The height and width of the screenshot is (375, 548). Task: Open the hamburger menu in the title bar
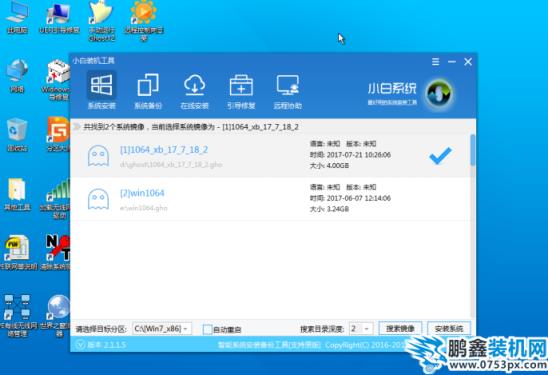pyautogui.click(x=435, y=62)
